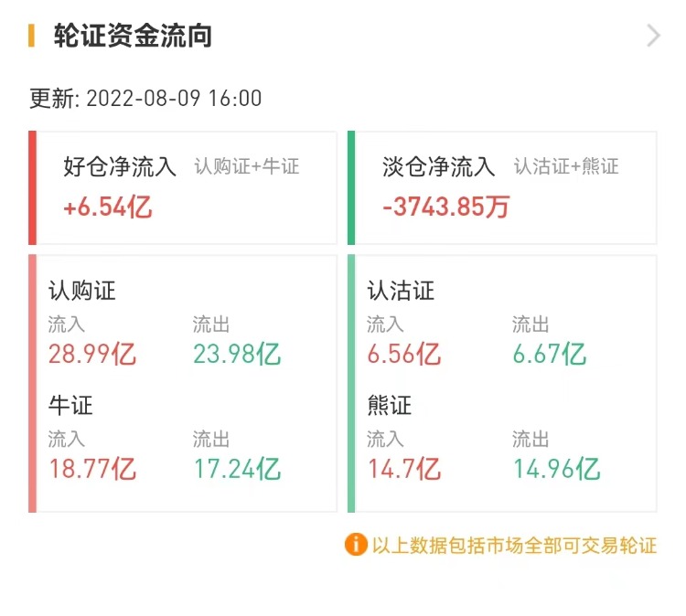Click the 认沽证 heading
The image size is (686, 616).
(401, 292)
